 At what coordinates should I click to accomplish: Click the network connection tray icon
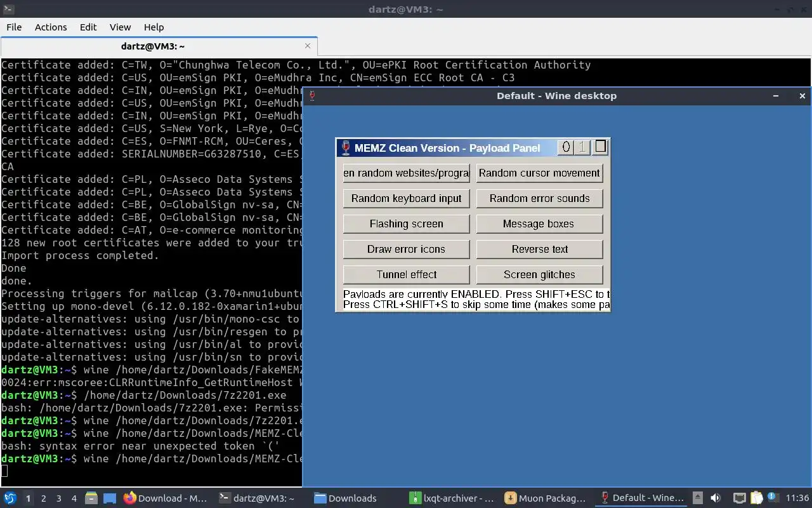pyautogui.click(x=739, y=498)
